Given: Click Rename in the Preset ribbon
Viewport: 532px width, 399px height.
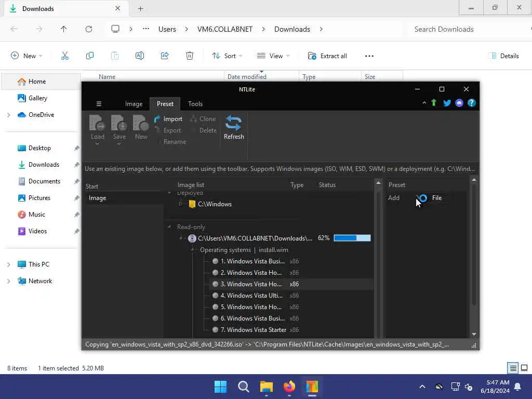Looking at the screenshot, I should (x=175, y=142).
